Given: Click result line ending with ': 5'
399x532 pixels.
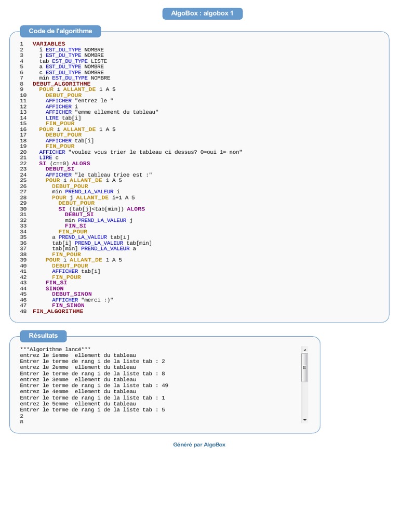Looking at the screenshot, I should [x=92, y=410].
